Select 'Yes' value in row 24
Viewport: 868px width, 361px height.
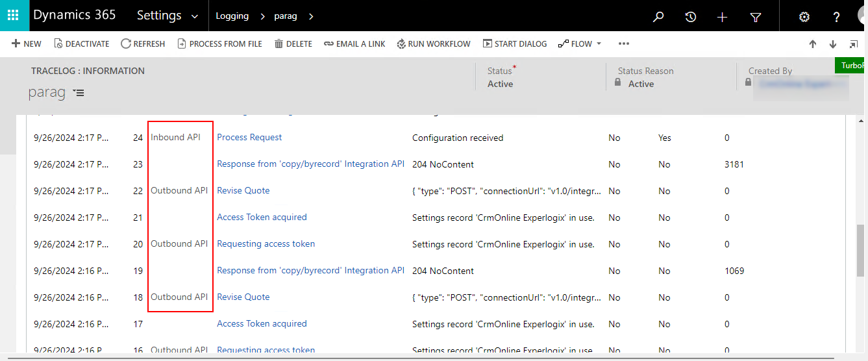(x=664, y=138)
